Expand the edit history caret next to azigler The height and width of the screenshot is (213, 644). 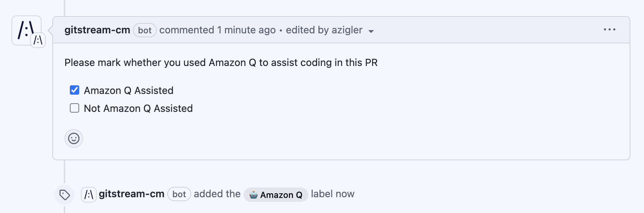[x=372, y=31]
